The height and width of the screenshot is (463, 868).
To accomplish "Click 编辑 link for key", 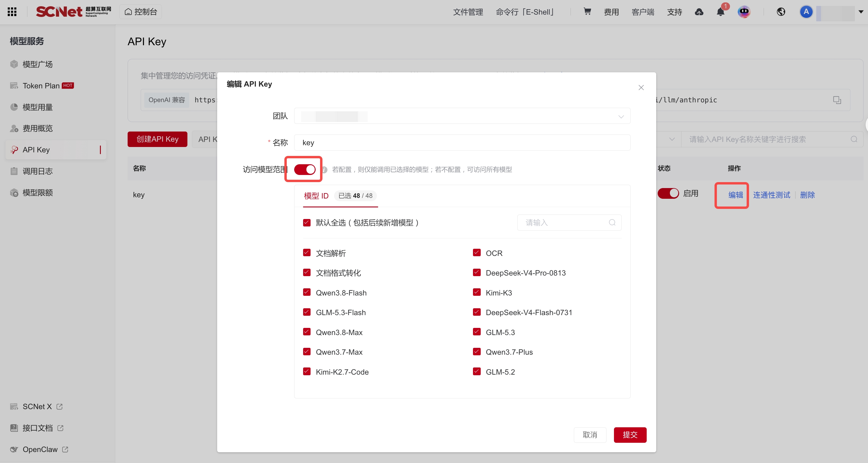I will [736, 195].
